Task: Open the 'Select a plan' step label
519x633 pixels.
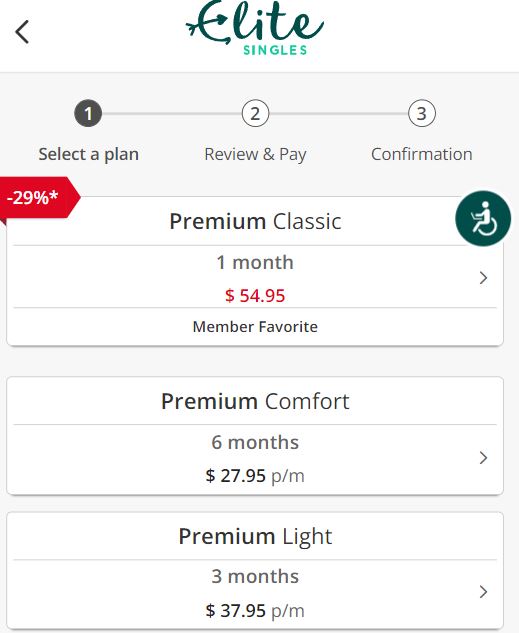Action: 88,155
